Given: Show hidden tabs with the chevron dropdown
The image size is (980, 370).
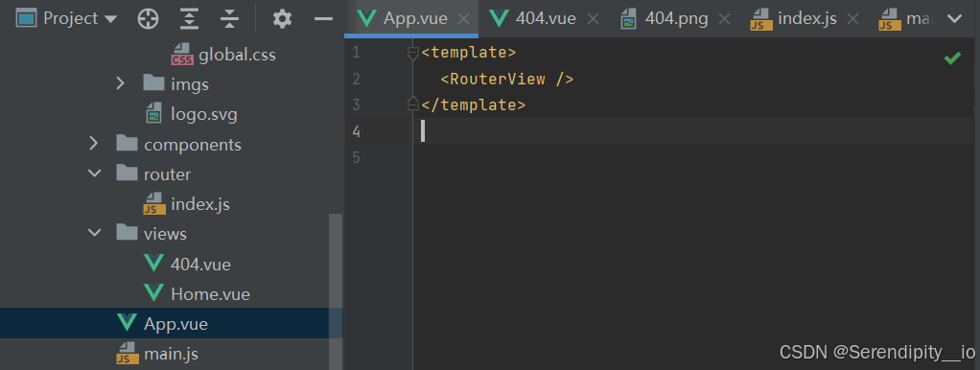Looking at the screenshot, I should [954, 19].
